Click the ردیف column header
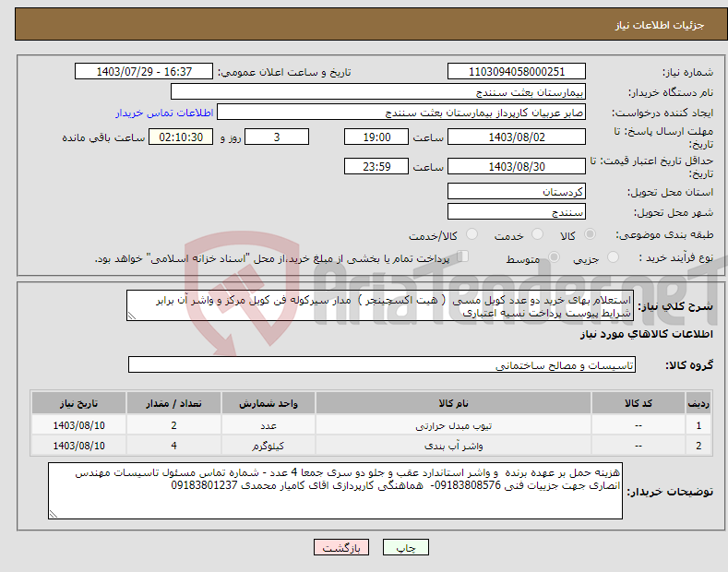 (698, 403)
